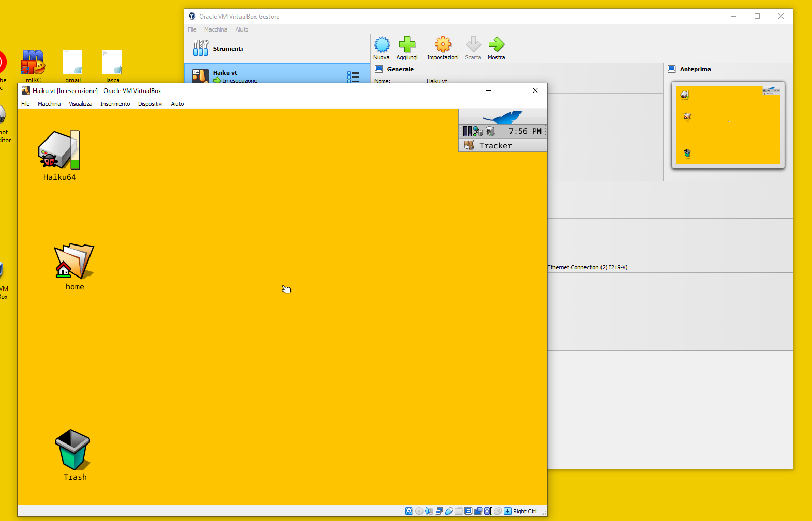Click the display settings status bar icon
The image size is (812, 521).
point(469,511)
